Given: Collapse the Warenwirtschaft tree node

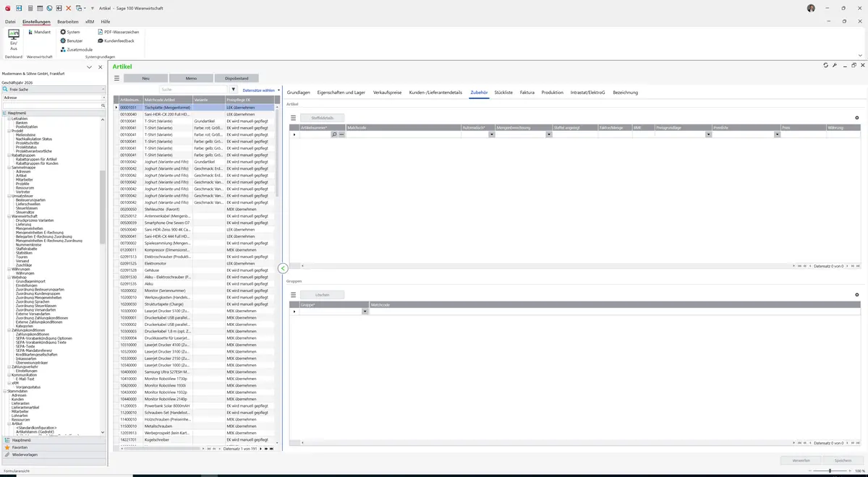Looking at the screenshot, I should (x=9, y=216).
